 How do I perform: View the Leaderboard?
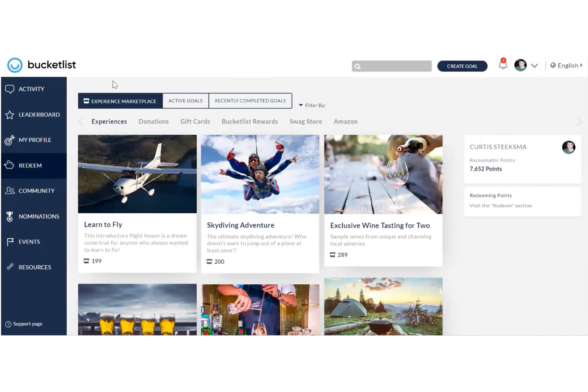tap(39, 114)
